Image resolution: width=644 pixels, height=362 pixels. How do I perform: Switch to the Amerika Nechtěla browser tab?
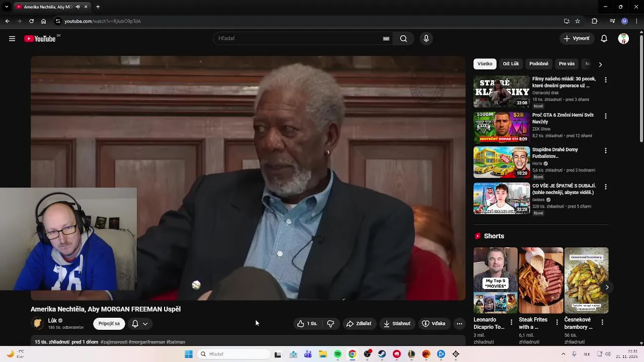pos(48,7)
